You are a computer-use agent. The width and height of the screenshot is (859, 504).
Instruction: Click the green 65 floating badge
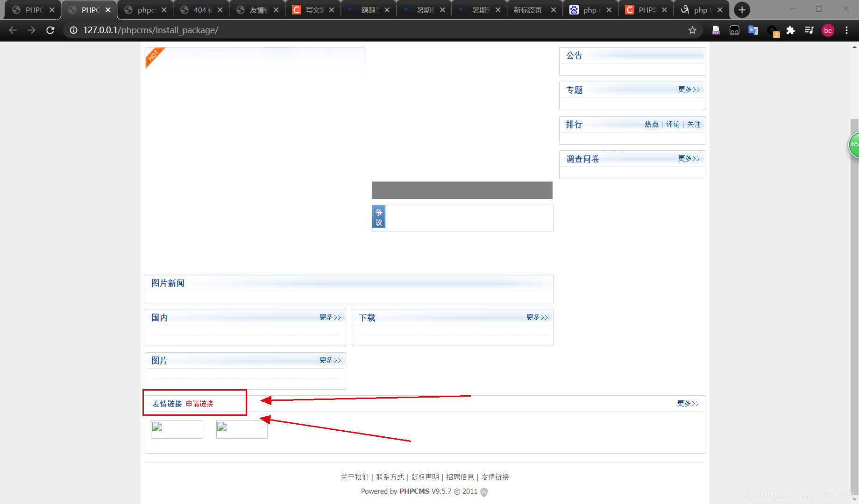(x=854, y=145)
